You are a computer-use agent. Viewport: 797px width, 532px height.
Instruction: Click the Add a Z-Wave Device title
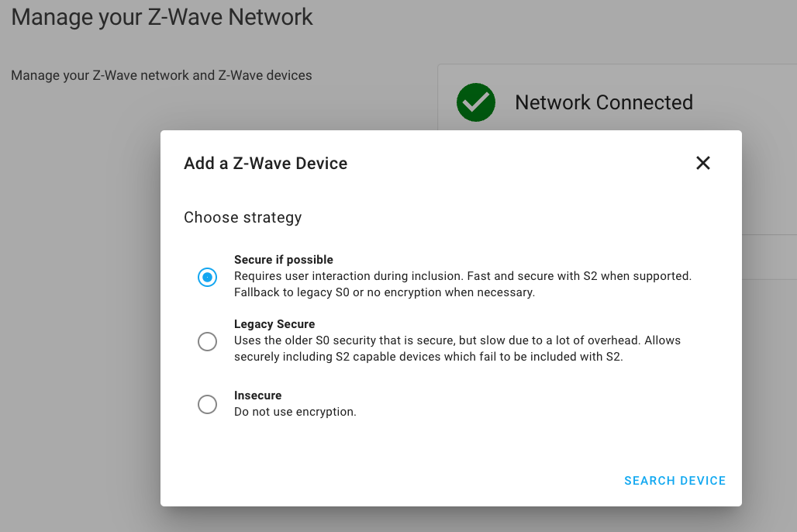(x=265, y=163)
